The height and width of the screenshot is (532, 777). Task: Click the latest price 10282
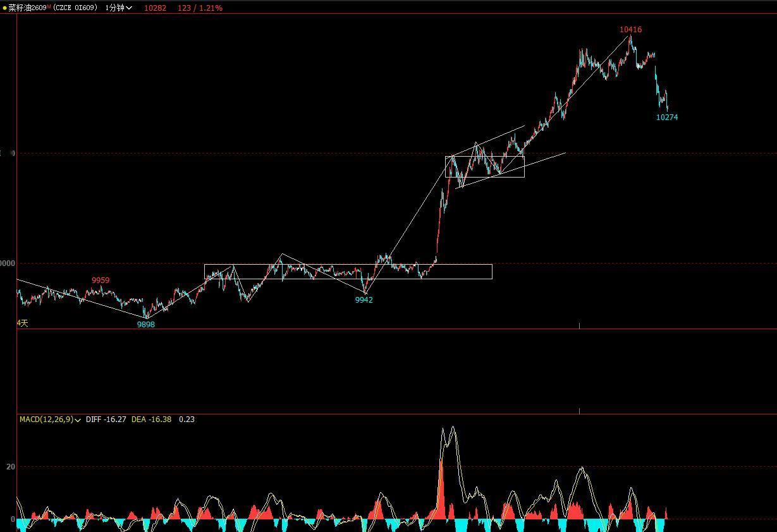(x=155, y=8)
